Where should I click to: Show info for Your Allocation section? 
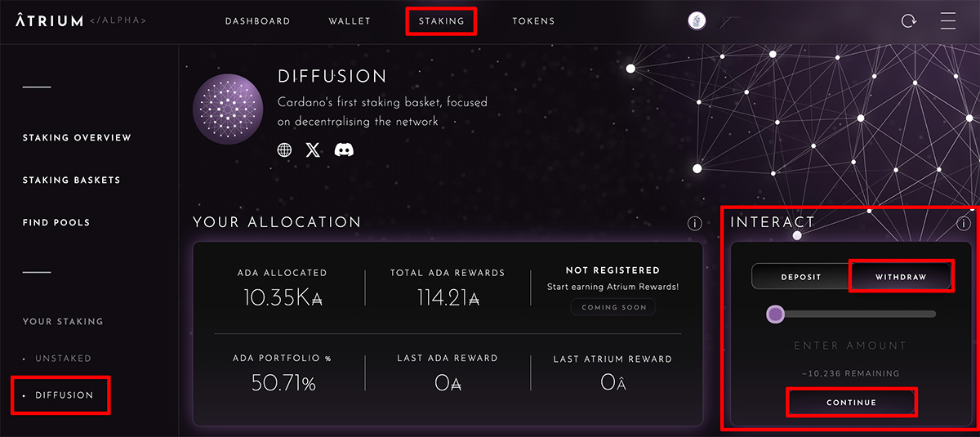tap(695, 223)
